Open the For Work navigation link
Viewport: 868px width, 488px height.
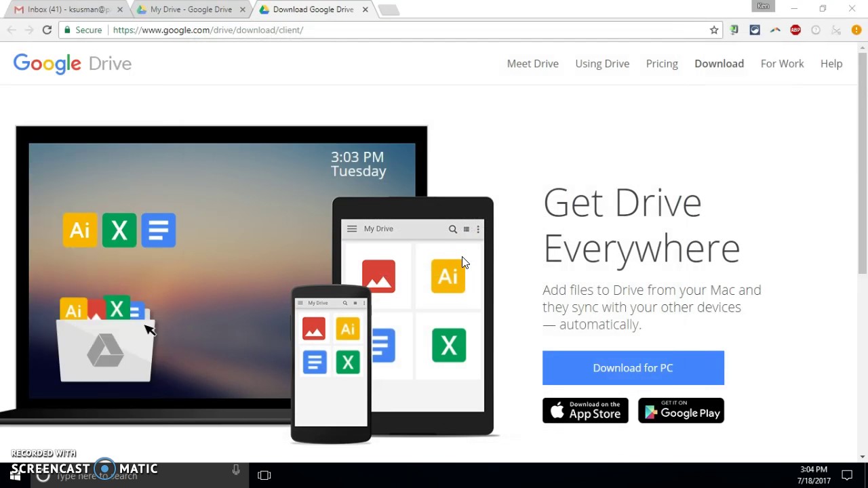click(782, 64)
